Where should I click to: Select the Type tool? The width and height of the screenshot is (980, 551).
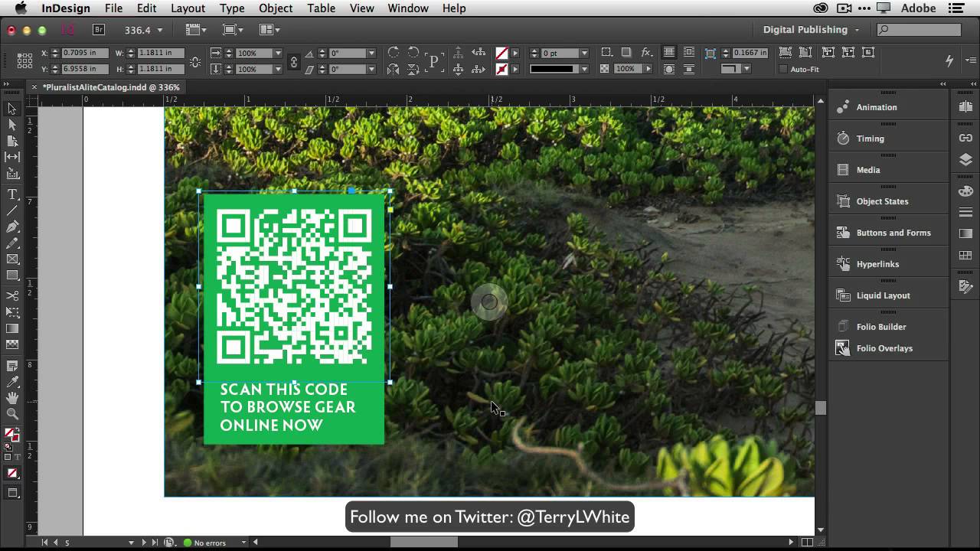(12, 194)
